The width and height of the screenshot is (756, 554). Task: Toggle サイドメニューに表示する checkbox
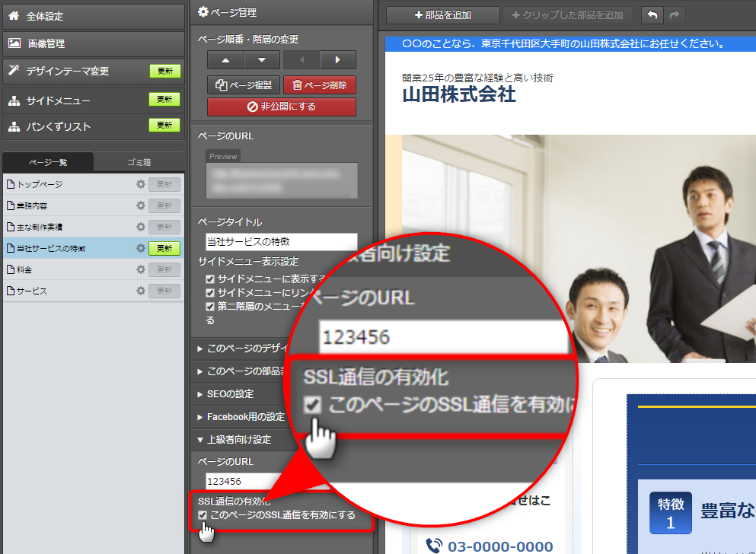pyautogui.click(x=210, y=279)
